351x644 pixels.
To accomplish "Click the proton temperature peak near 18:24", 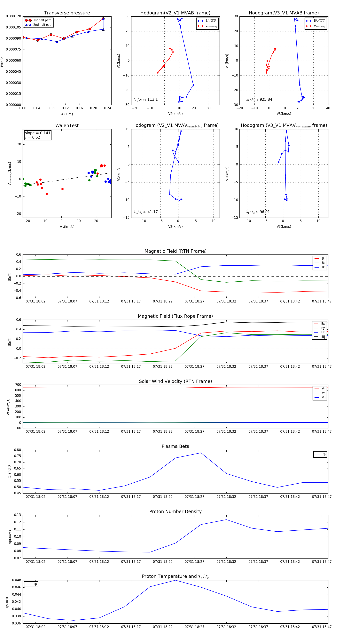I will [x=176, y=580].
